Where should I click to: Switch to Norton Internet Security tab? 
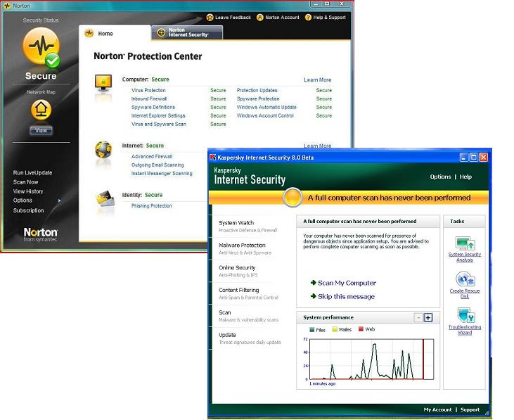click(x=187, y=32)
